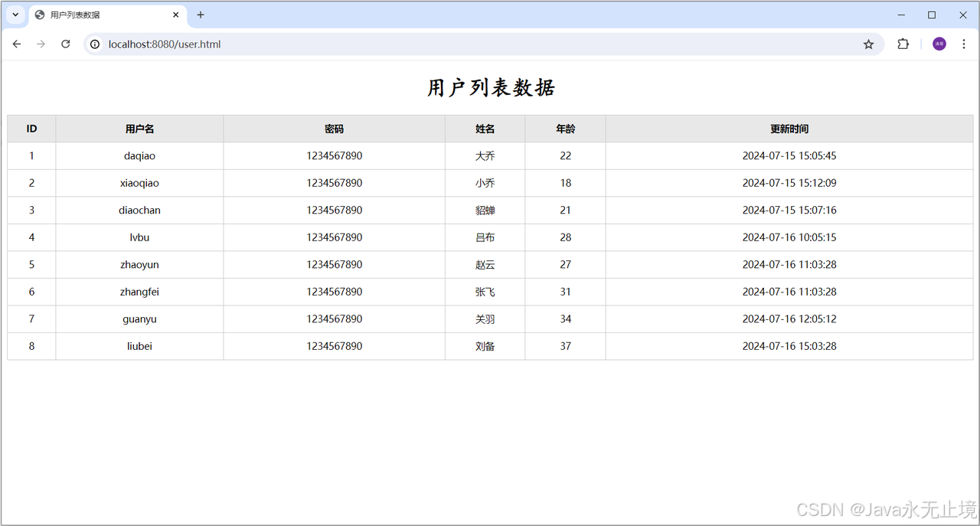Go forward to next page
980x526 pixels.
[x=41, y=44]
